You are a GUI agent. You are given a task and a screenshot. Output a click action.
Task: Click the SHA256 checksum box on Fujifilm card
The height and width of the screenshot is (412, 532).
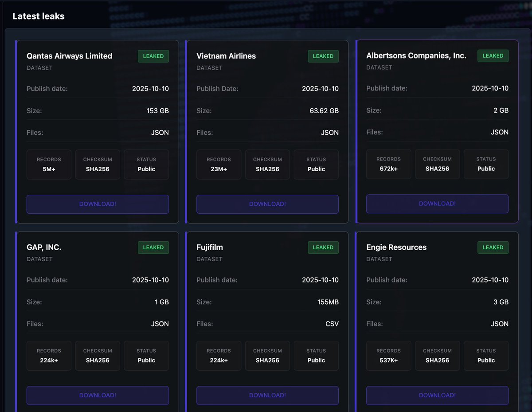[x=267, y=356]
